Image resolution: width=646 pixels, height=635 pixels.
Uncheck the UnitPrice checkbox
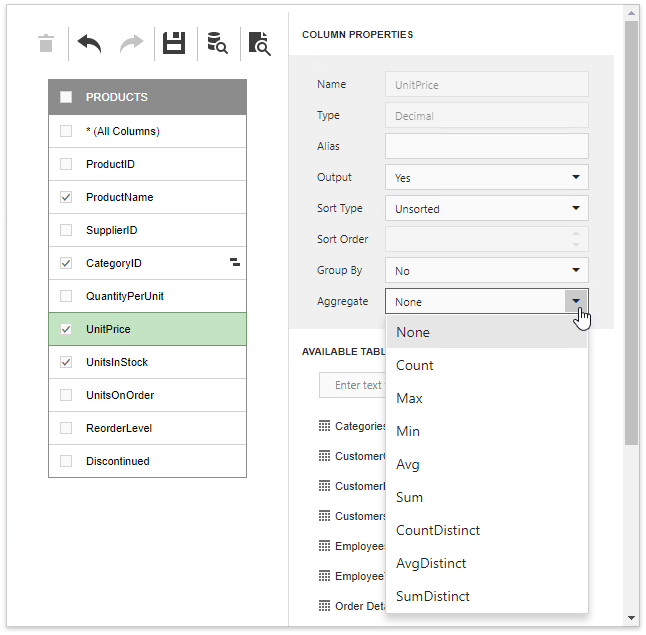[x=66, y=329]
